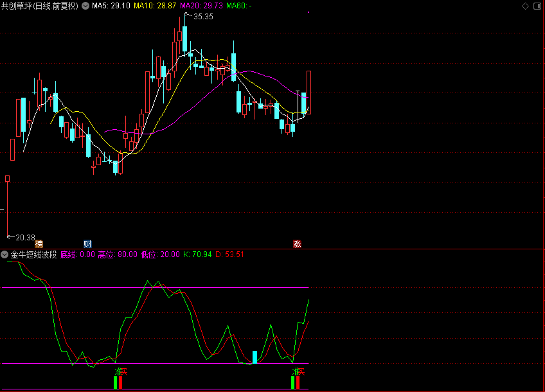Viewport: 545px width, 392px height.
Task: Expand the dropdown next to 金牛短线波段
Action: pyautogui.click(x=4, y=254)
